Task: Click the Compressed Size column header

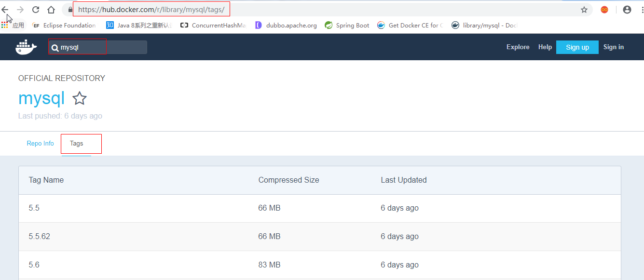Action: [289, 180]
